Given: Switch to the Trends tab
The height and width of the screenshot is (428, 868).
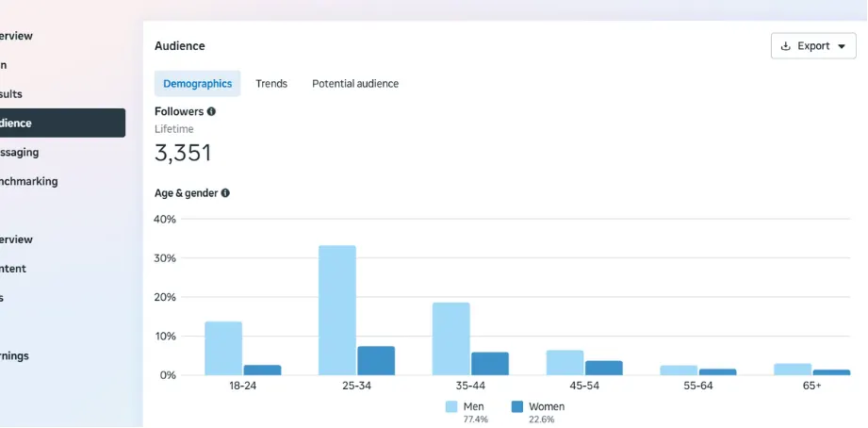Looking at the screenshot, I should pos(271,84).
